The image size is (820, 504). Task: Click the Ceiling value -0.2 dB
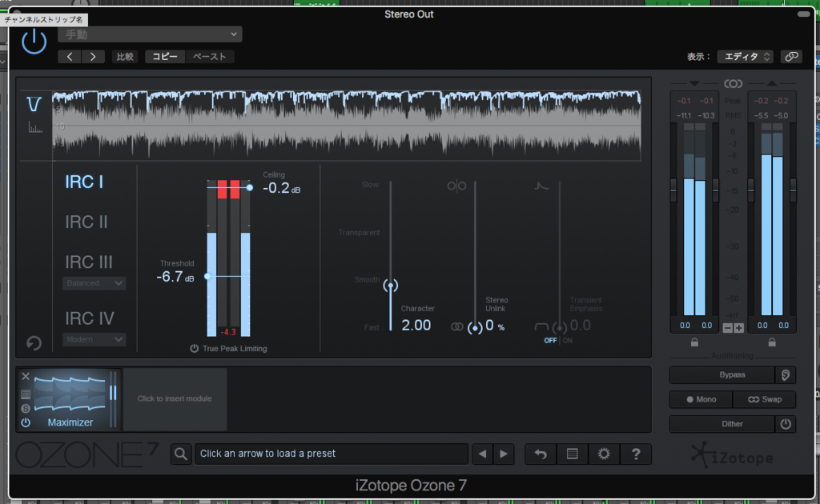[281, 188]
